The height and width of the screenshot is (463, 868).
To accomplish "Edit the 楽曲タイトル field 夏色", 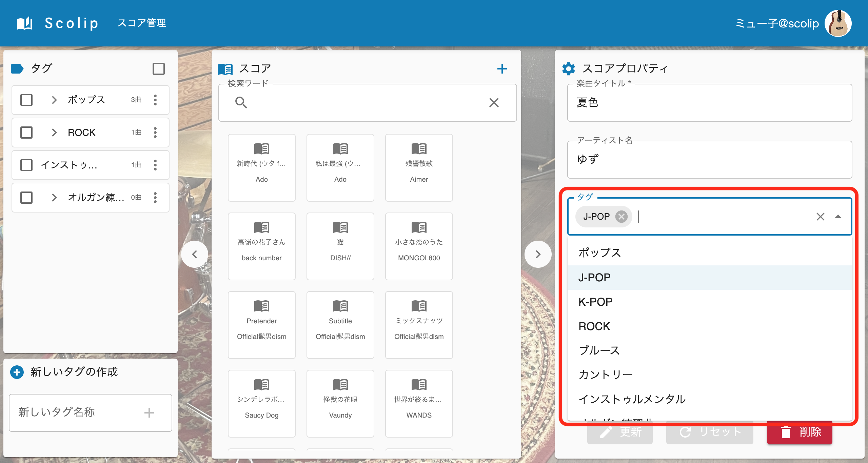I will point(709,102).
